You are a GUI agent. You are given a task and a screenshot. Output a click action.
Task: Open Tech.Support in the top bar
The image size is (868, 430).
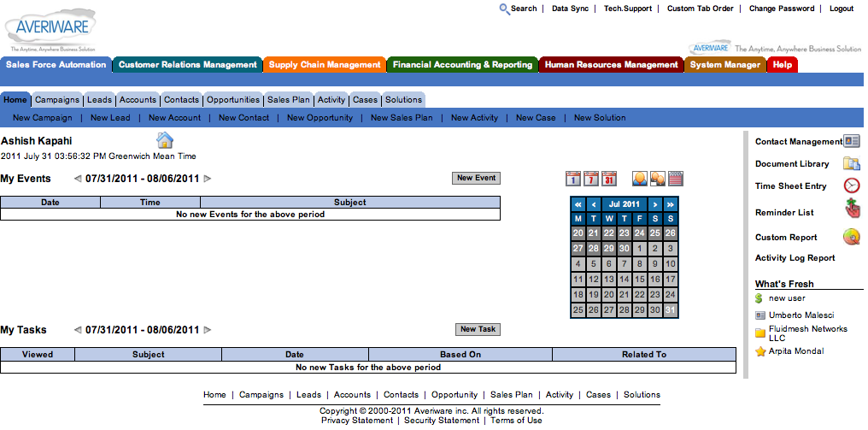point(628,9)
